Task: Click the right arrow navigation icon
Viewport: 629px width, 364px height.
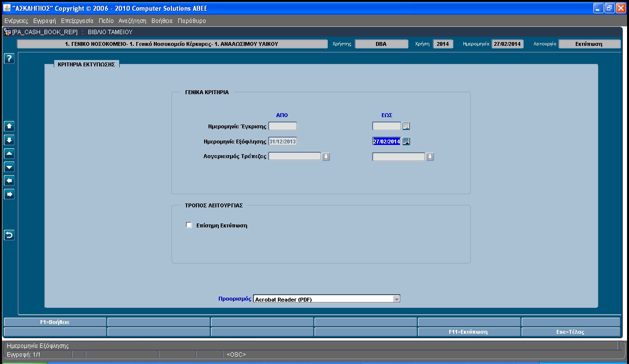Action: coord(9,194)
